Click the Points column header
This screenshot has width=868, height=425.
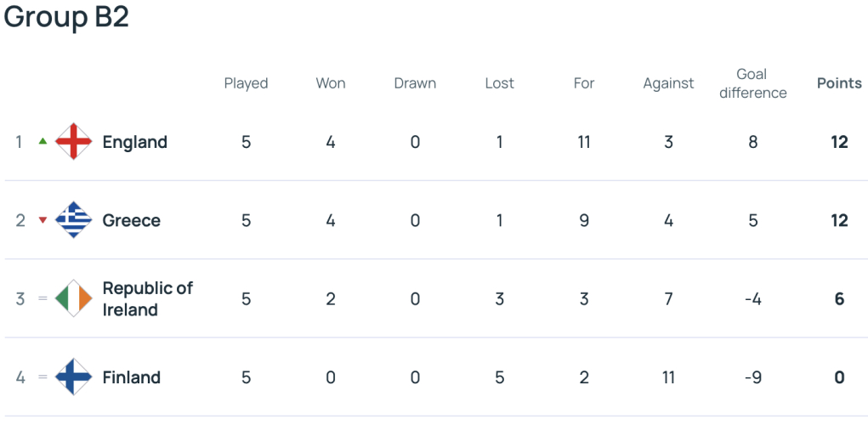pyautogui.click(x=839, y=83)
